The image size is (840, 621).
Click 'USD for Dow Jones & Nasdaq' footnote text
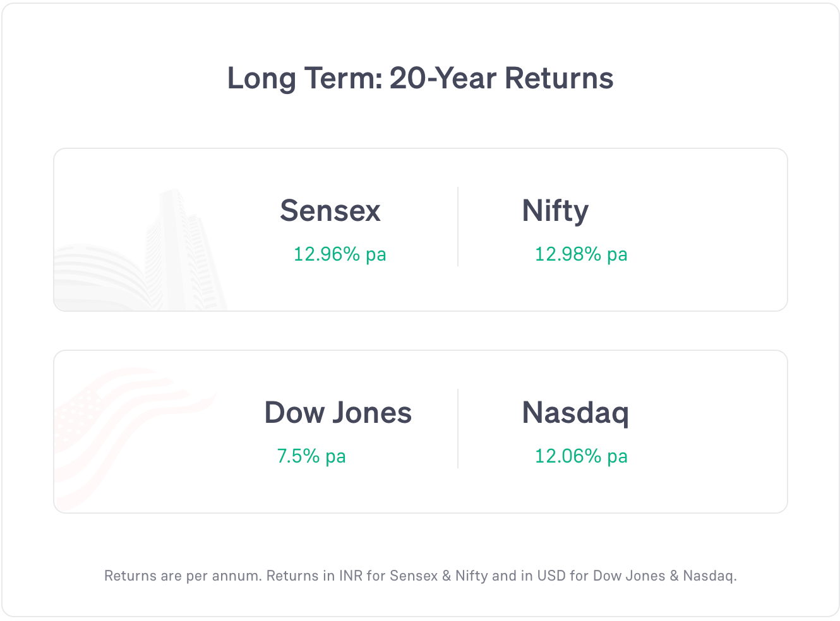(x=637, y=576)
